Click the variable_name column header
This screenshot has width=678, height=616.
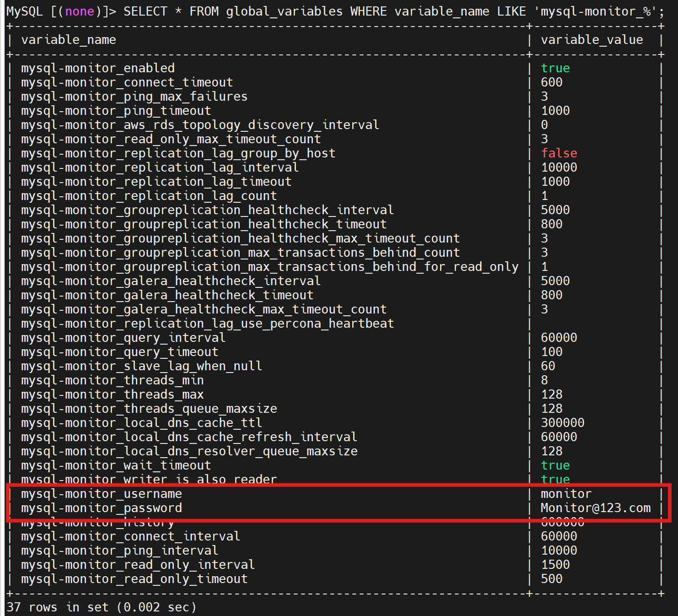point(69,40)
